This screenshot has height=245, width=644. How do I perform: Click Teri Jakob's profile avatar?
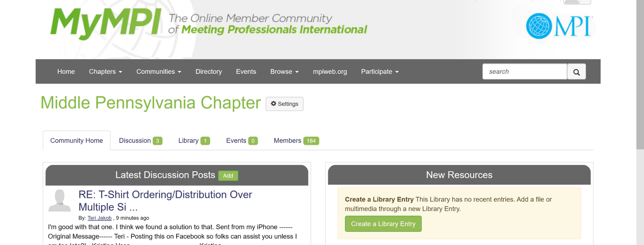click(x=59, y=200)
